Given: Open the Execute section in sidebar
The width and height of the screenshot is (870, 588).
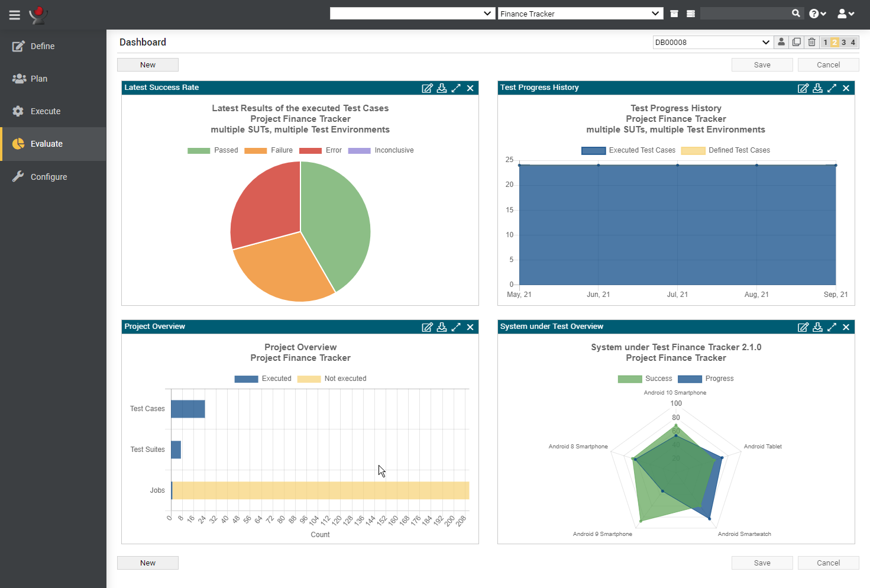Looking at the screenshot, I should point(46,111).
